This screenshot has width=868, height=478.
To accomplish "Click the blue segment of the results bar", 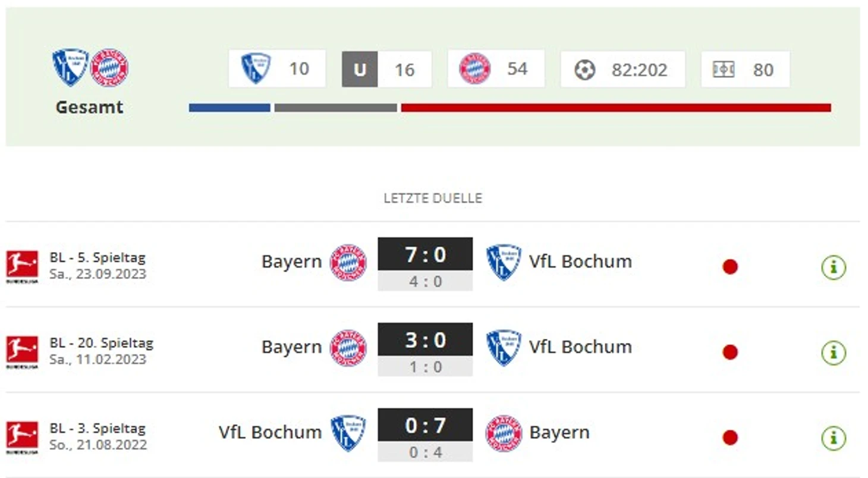I will point(229,108).
